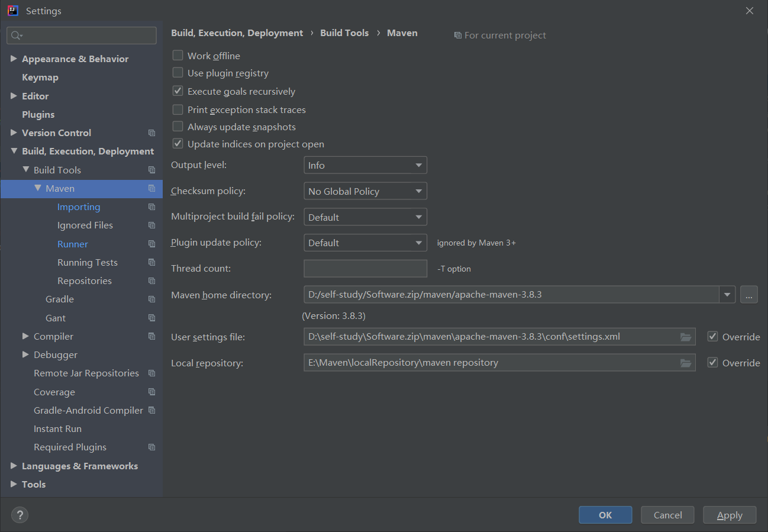
Task: Click the help question mark icon
Action: pos(20,515)
